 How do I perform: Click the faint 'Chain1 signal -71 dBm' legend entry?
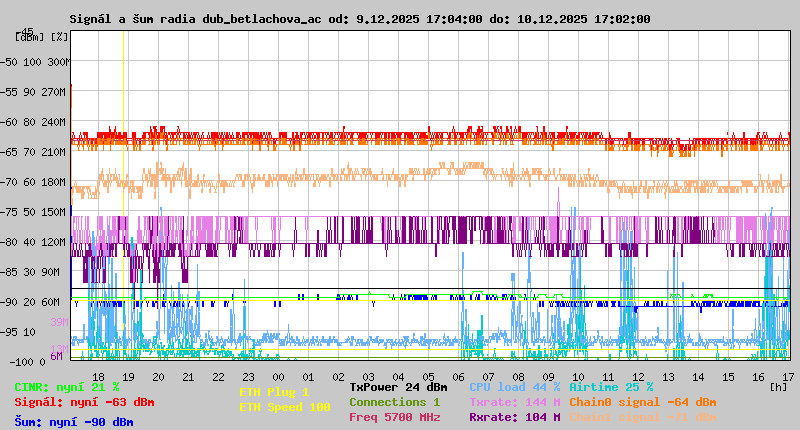click(x=643, y=417)
